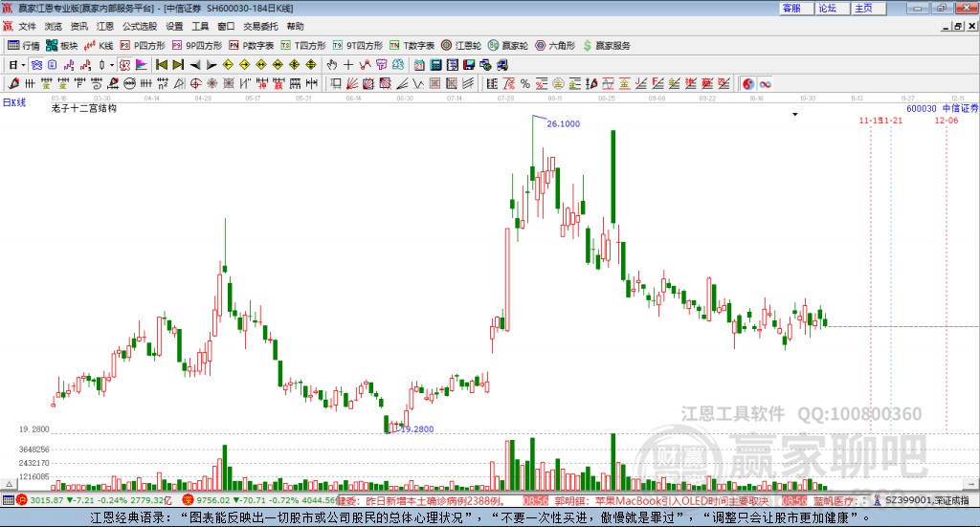This screenshot has width=980, height=527.
Task: Open the 9P四方形 tool
Action: coord(197,46)
